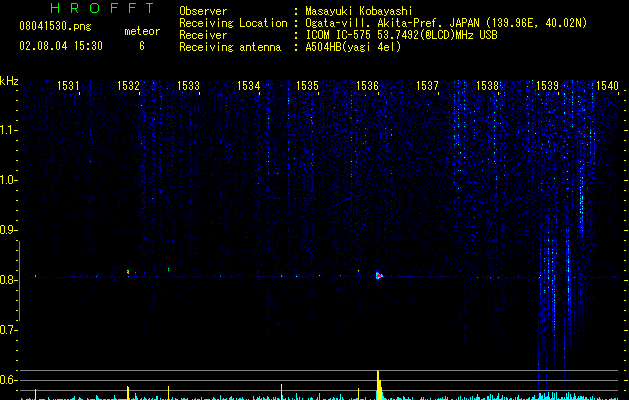Select the Ogata-vill. Akita-Pref. JAPAN location text
The width and height of the screenshot is (629, 400).
[446, 23]
